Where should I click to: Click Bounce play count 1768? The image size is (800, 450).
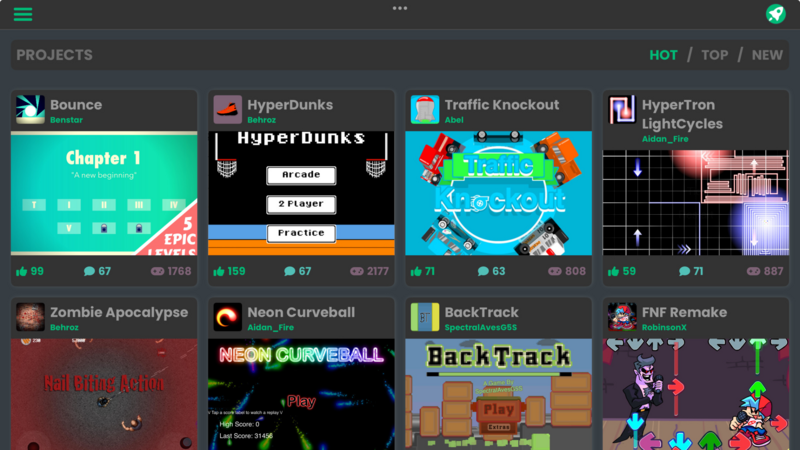coord(179,271)
